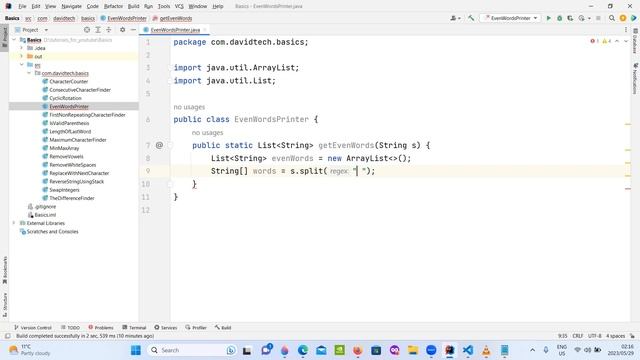Image resolution: width=640 pixels, height=360 pixels.
Task: Run the EvenWordsPrinter configuration
Action: tap(549, 18)
